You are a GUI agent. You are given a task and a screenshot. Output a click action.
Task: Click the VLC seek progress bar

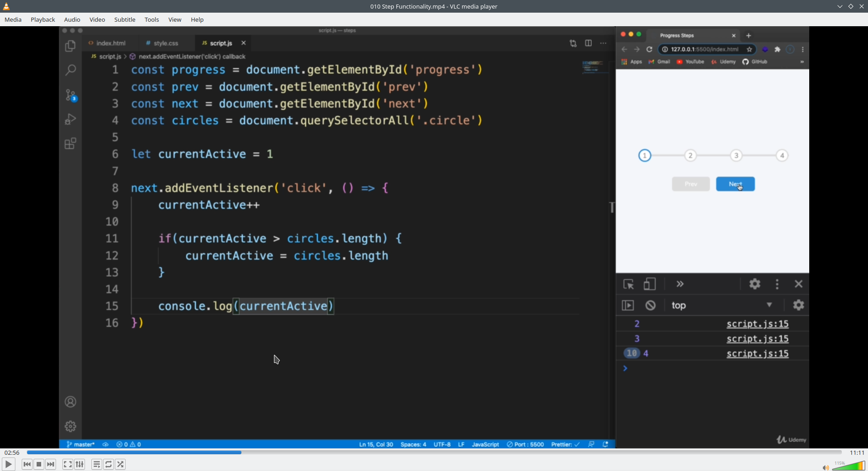(434, 452)
